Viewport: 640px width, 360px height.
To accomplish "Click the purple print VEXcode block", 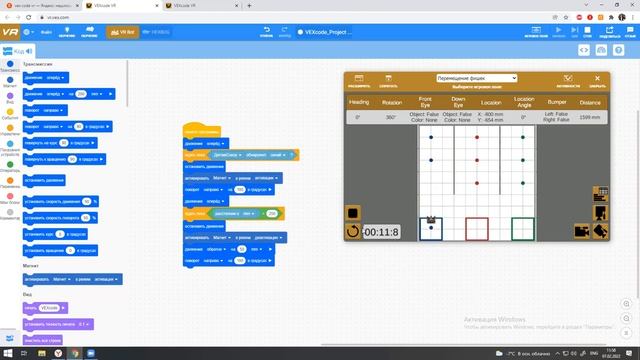I will coord(45,308).
